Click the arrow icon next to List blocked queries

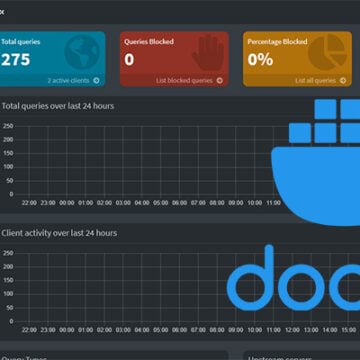click(219, 80)
